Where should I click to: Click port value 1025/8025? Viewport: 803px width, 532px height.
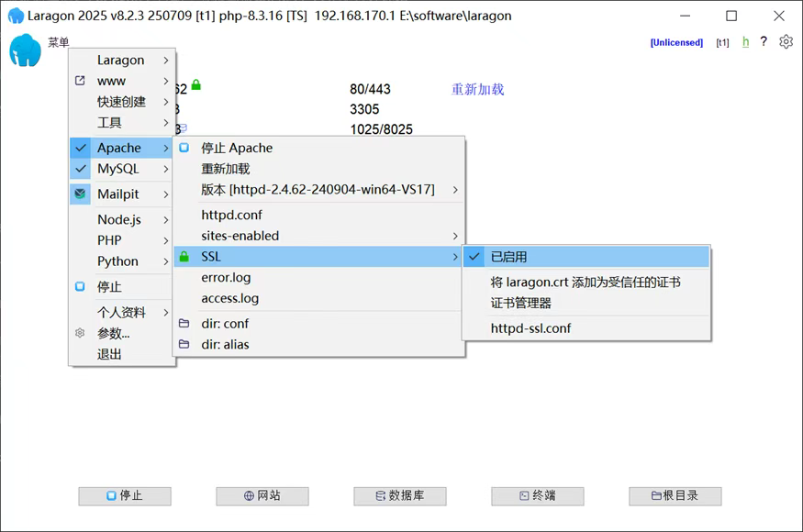coord(381,129)
